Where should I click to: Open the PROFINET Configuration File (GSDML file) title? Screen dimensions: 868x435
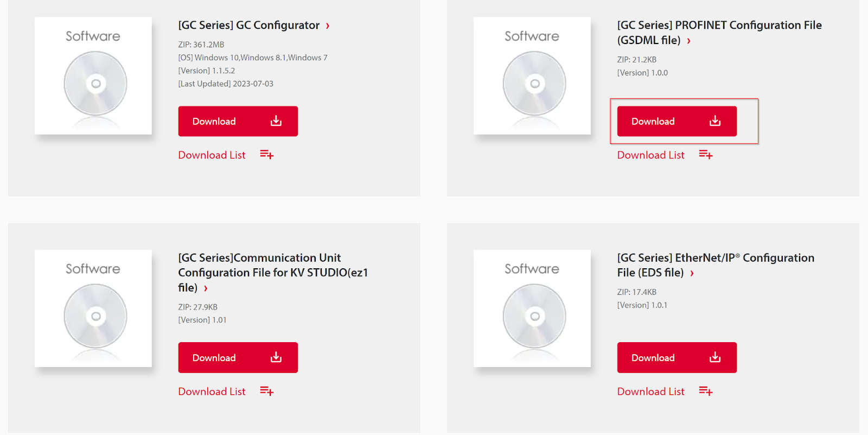[719, 33]
